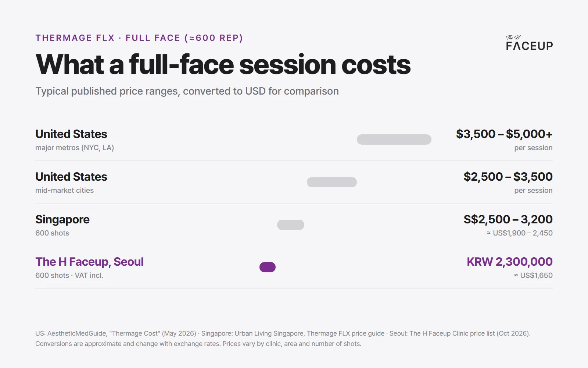Click the KRW 2,300,000 price
Viewport: 588px width, 368px height.
510,262
